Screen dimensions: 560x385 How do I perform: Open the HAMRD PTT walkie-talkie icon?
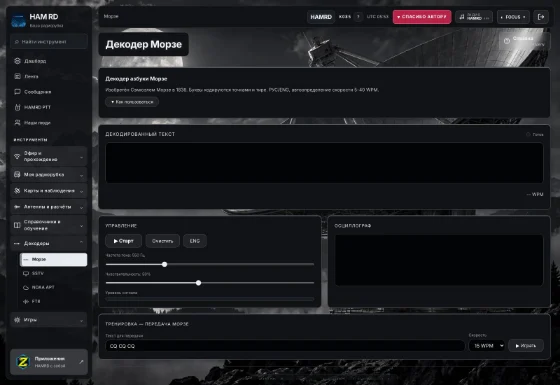click(x=17, y=107)
